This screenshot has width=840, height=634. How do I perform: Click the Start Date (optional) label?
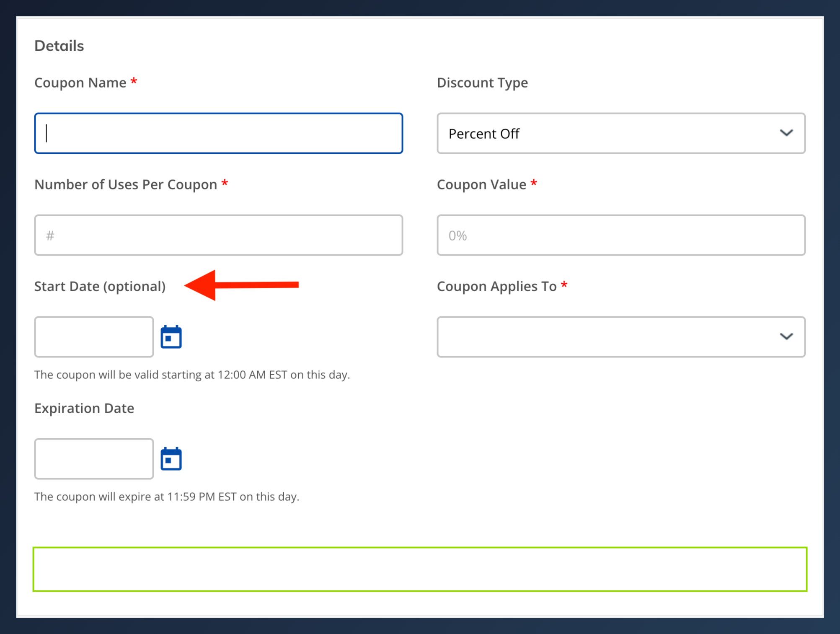click(100, 286)
